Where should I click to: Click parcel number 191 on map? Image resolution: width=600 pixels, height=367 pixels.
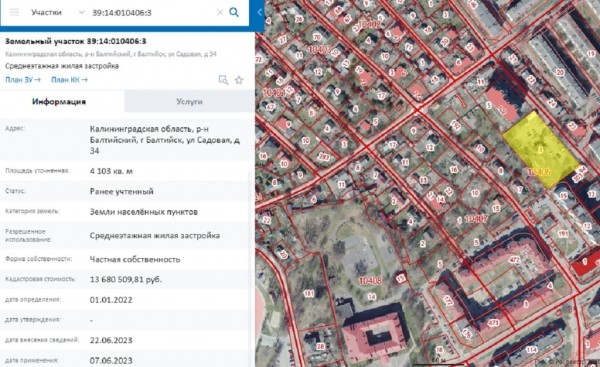562,233
